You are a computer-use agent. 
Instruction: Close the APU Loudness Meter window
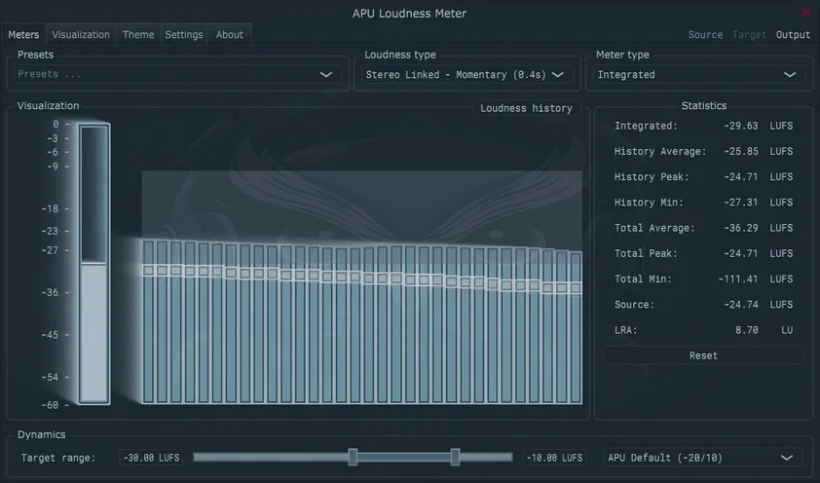pyautogui.click(x=806, y=13)
